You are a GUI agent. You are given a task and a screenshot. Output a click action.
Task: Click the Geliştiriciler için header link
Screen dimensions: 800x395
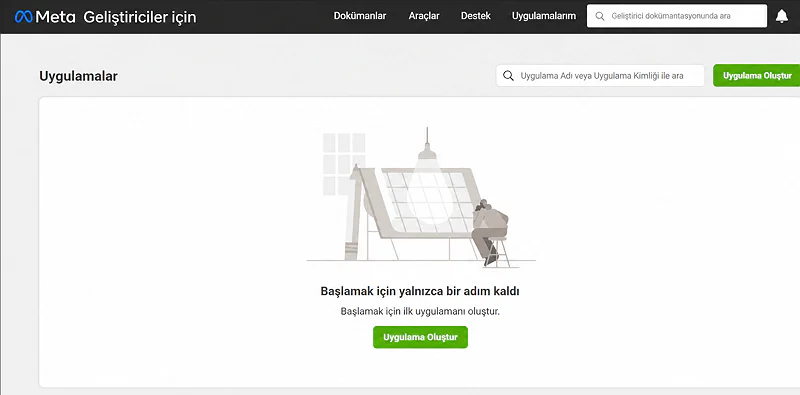pyautogui.click(x=139, y=17)
